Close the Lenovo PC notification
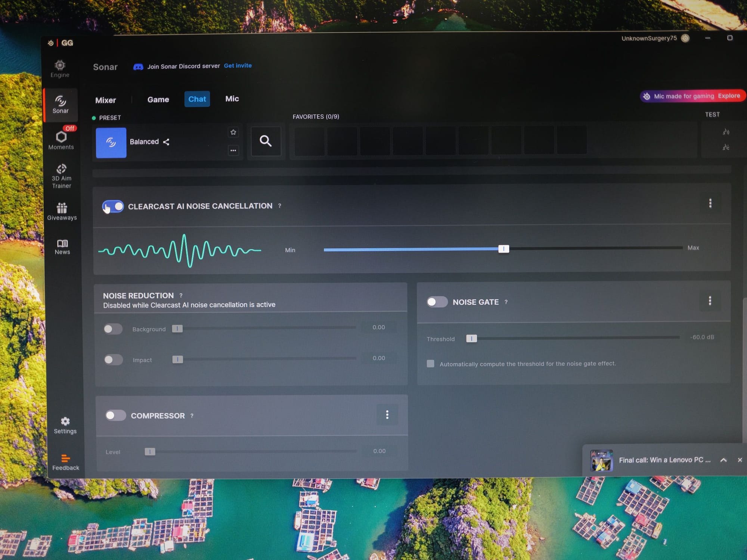747x560 pixels. (x=740, y=460)
